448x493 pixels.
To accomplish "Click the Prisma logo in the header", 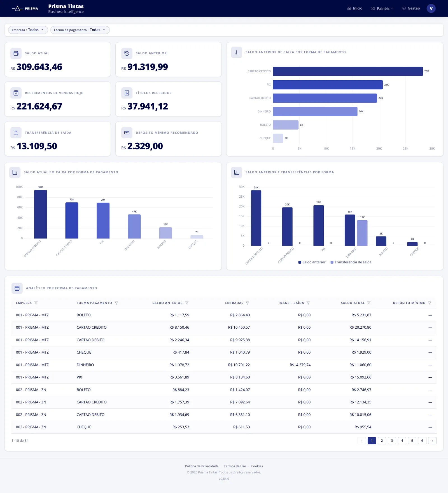I will tap(25, 8).
